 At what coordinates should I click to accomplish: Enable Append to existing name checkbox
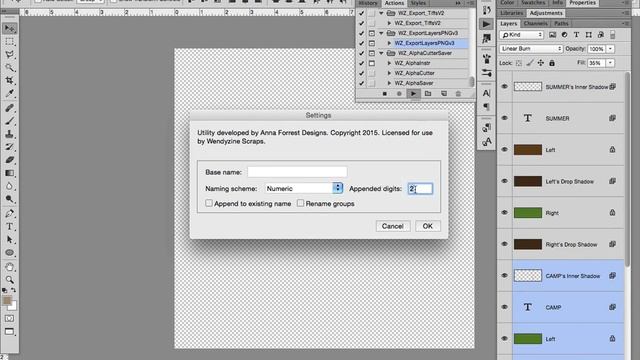click(209, 203)
